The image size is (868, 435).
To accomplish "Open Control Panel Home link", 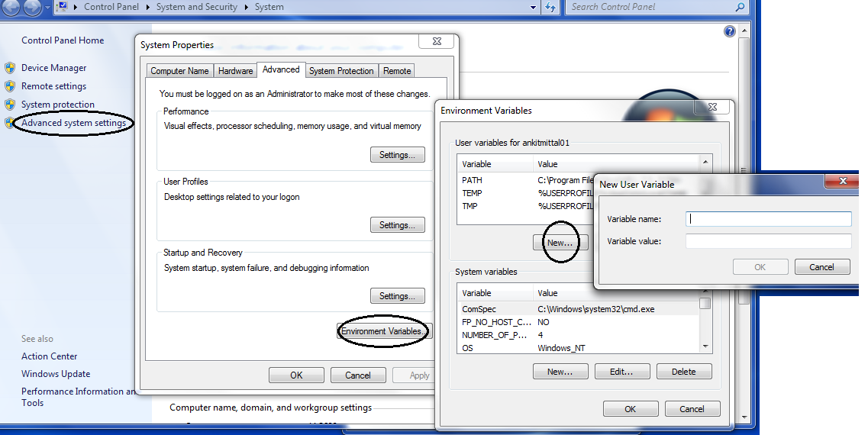I will [x=63, y=40].
